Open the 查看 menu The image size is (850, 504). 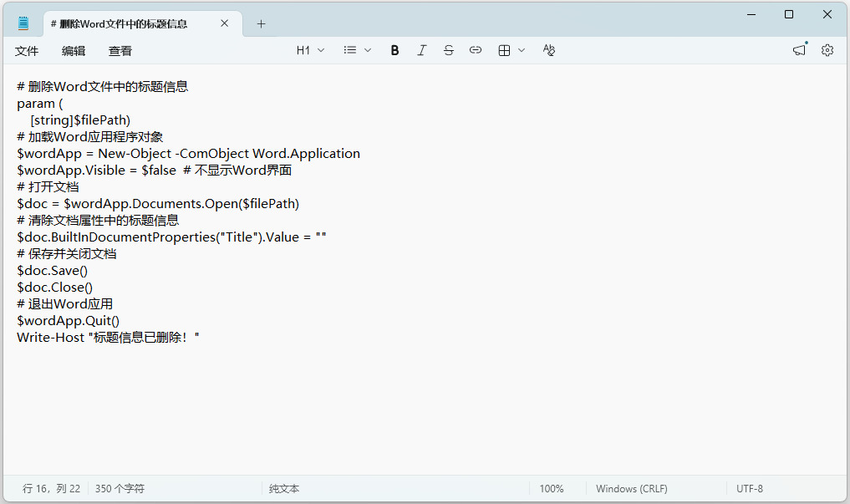tap(120, 51)
